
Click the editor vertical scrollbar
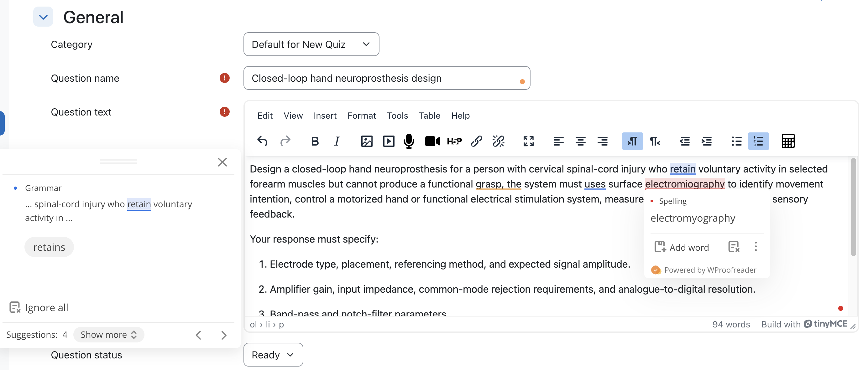pos(853,207)
